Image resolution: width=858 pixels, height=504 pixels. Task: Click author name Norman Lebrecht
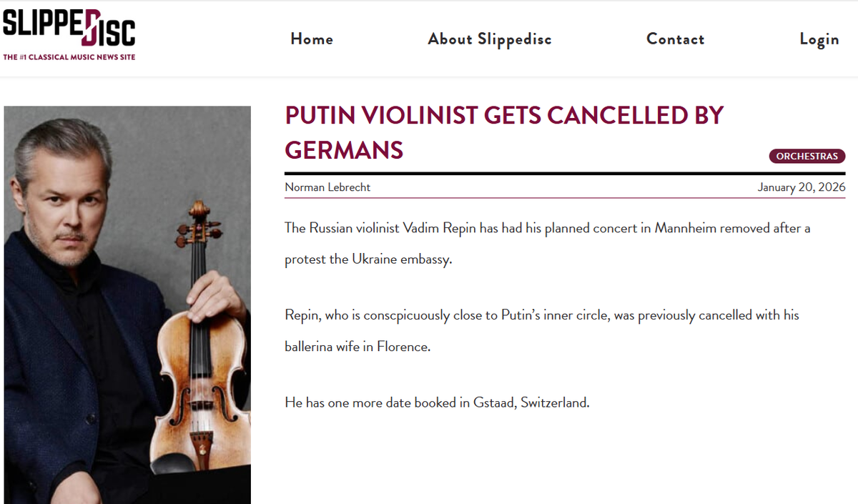[327, 187]
